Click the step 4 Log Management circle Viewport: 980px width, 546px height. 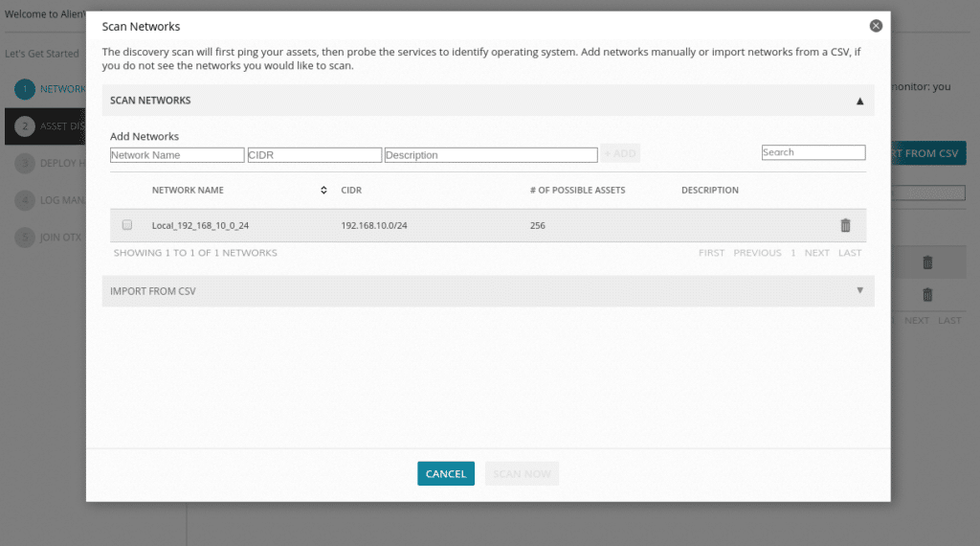[x=26, y=200]
